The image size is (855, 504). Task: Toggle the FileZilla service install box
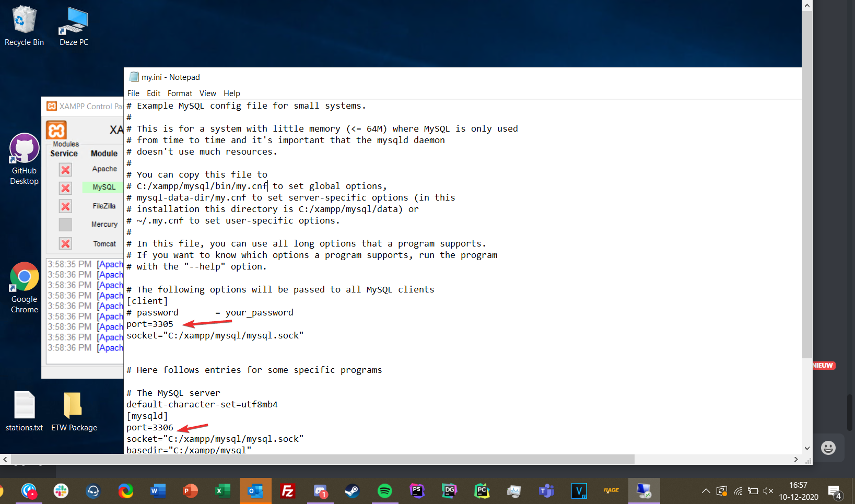tap(65, 206)
